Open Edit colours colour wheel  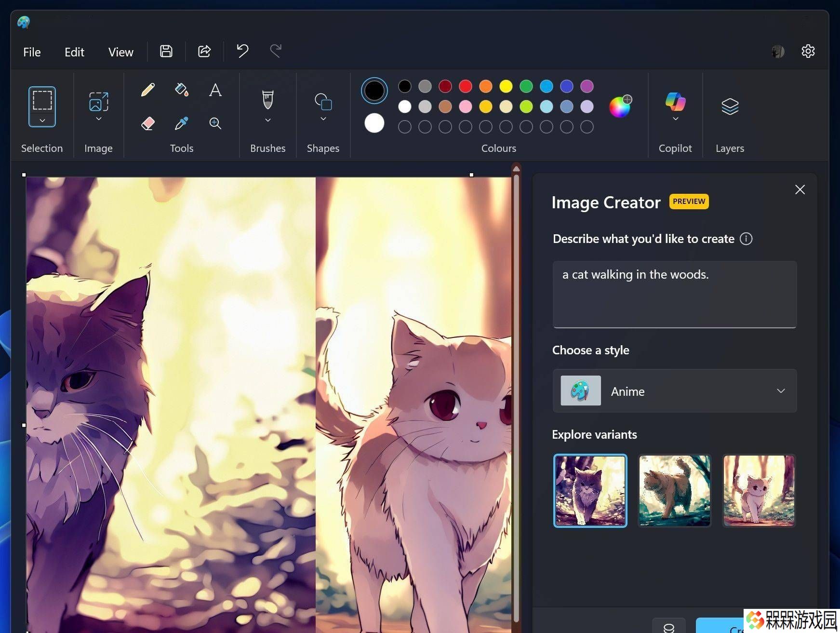tap(620, 107)
